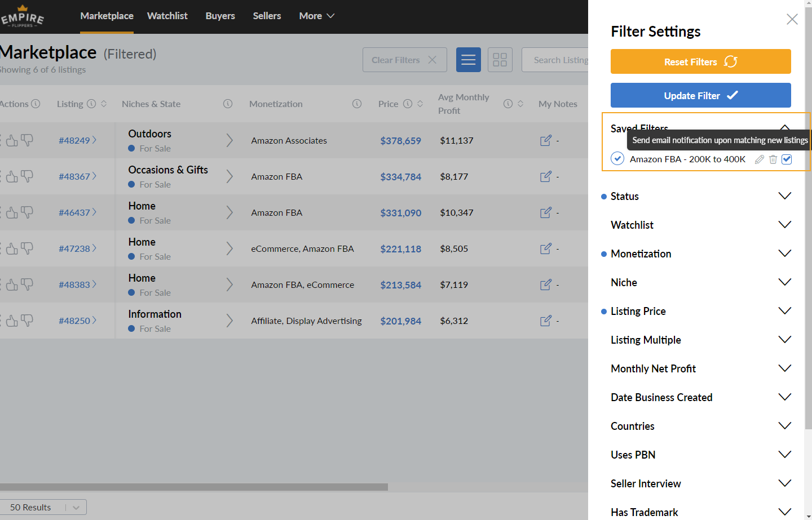Expand the Status filter section
The image size is (812, 520).
(x=785, y=196)
